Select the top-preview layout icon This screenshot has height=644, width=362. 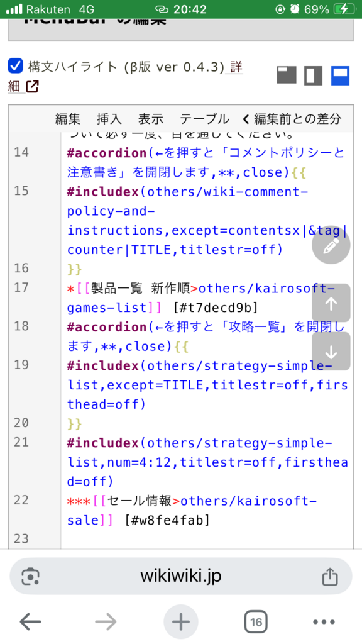pyautogui.click(x=287, y=75)
